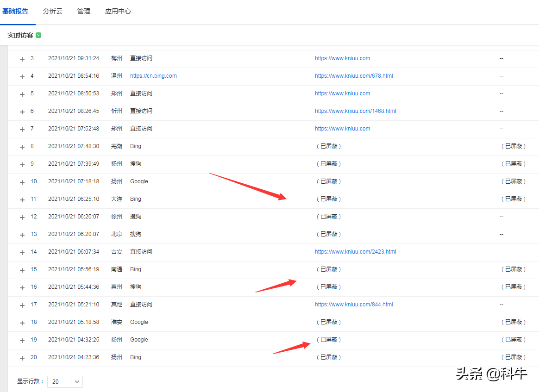The width and height of the screenshot is (539, 392).
Task: Open the kniuu.com/844.html entry page link
Action: (354, 305)
